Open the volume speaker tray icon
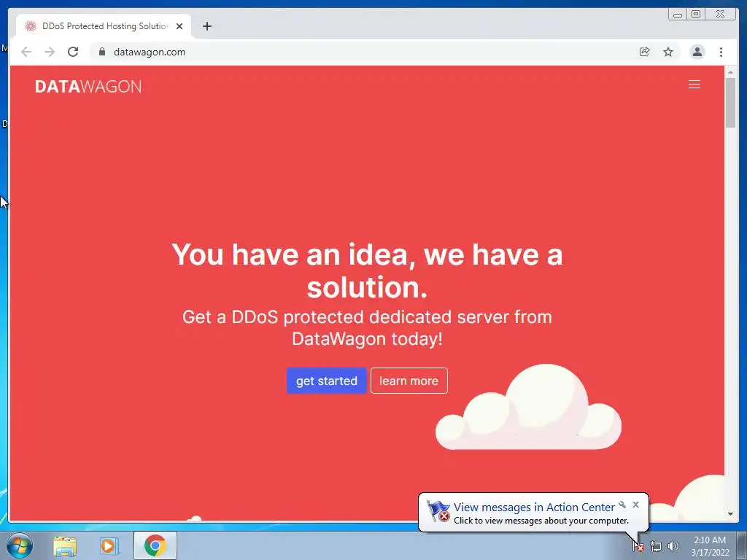Viewport: 747px width, 560px height. 673,547
